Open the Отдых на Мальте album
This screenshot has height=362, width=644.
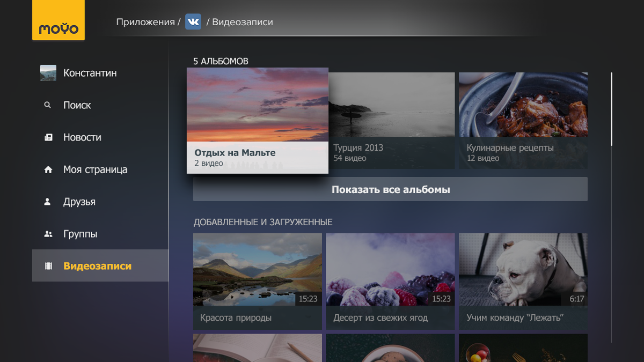pos(257,121)
